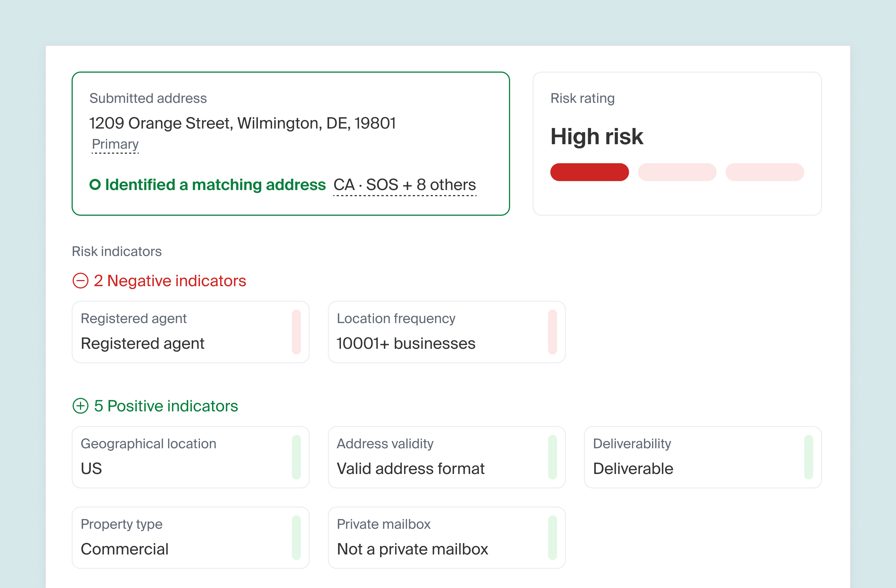Viewport: 896px width, 588px height.
Task: Click the green matching address circle icon
Action: tap(95, 185)
